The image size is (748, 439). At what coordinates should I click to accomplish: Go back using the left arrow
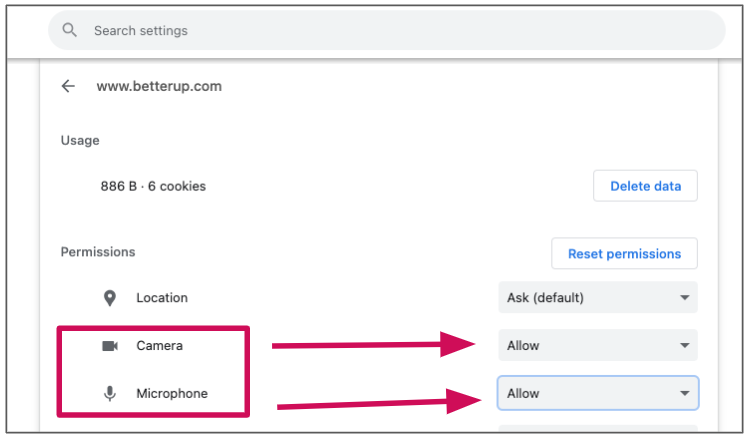(68, 86)
